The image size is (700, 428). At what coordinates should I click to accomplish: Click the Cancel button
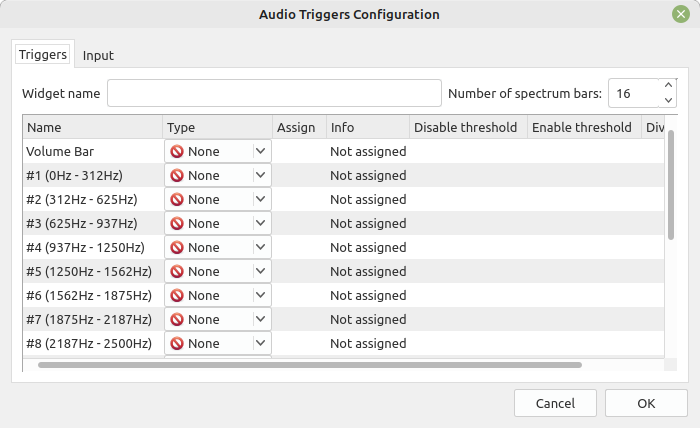[x=555, y=403]
